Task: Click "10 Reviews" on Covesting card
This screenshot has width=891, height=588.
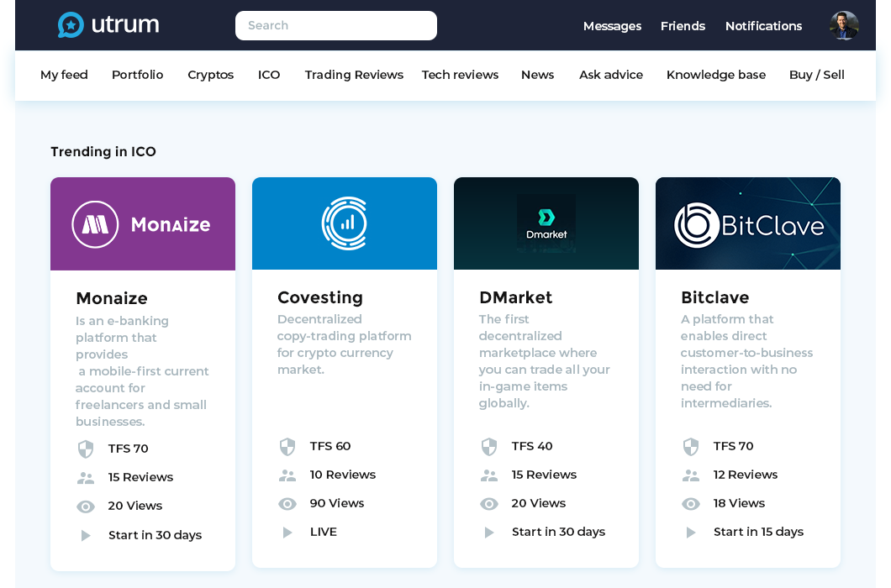Action: 343,475
